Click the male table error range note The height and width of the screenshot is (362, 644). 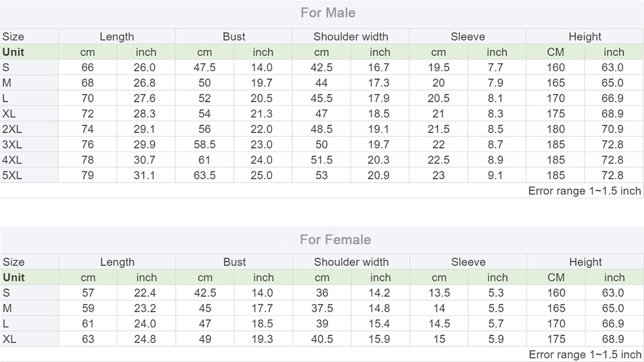584,191
